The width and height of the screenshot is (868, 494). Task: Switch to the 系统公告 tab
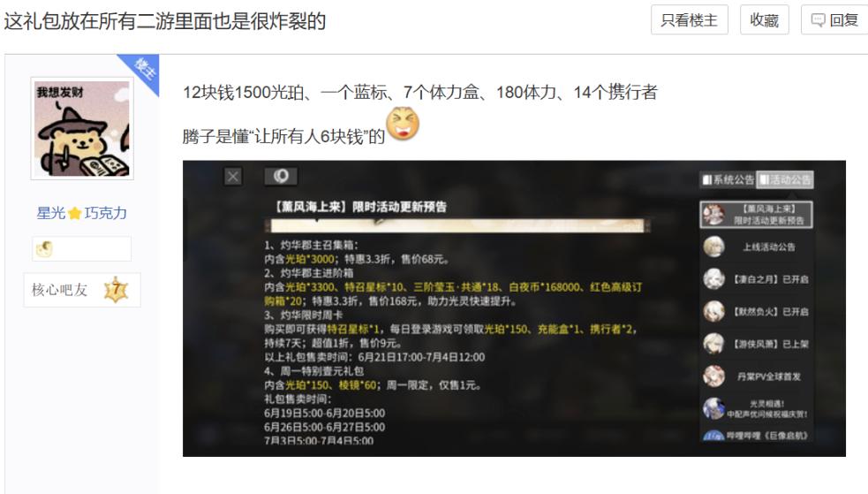point(728,179)
